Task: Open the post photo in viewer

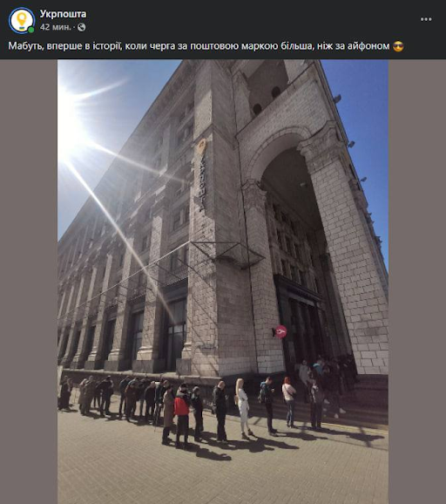Action: click(223, 282)
